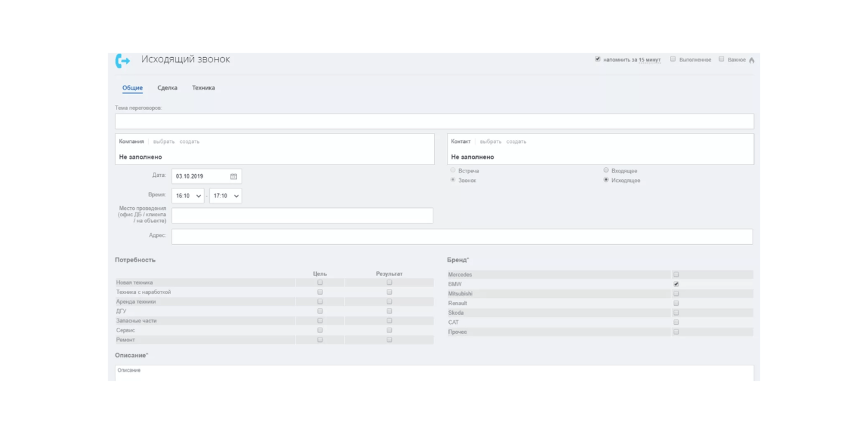Select the Исходящее radio button

click(x=606, y=180)
